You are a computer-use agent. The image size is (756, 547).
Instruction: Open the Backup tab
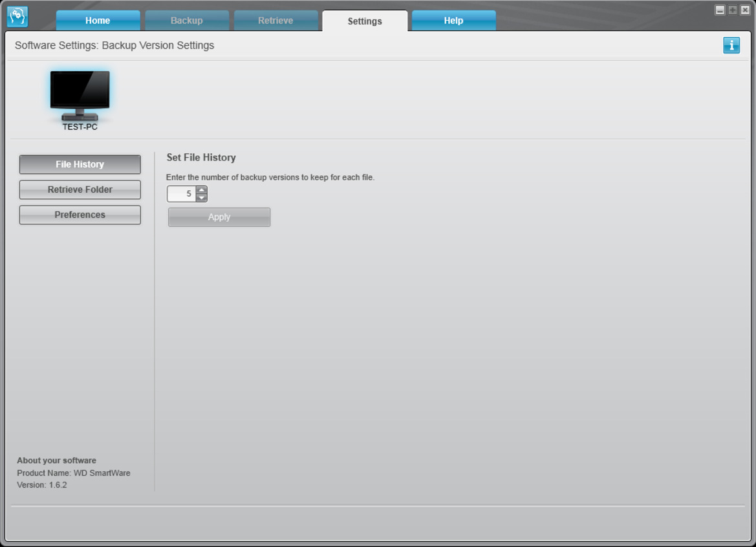point(187,21)
